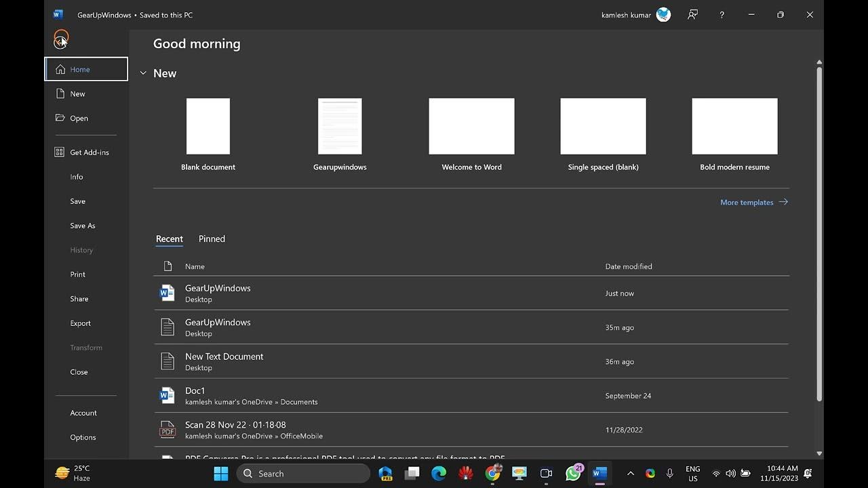Viewport: 868px width, 488px height.
Task: Click the arrow beside More templates
Action: point(783,202)
